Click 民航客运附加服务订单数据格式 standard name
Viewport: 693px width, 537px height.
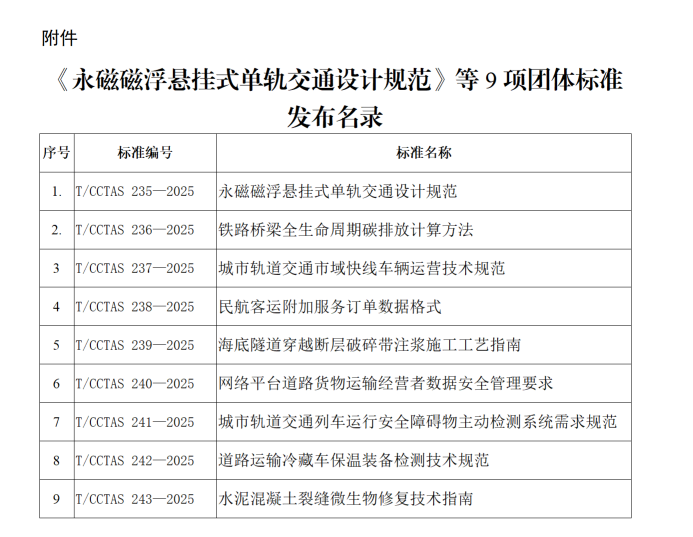[329, 306]
